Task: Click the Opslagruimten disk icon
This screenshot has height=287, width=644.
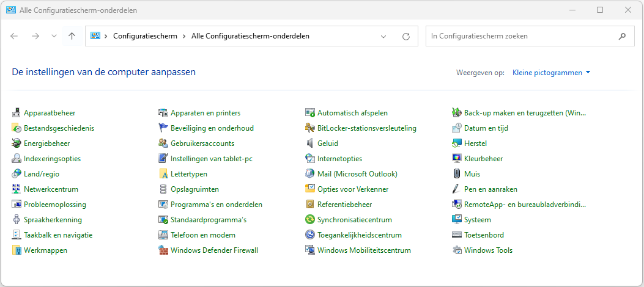Action: tap(163, 189)
